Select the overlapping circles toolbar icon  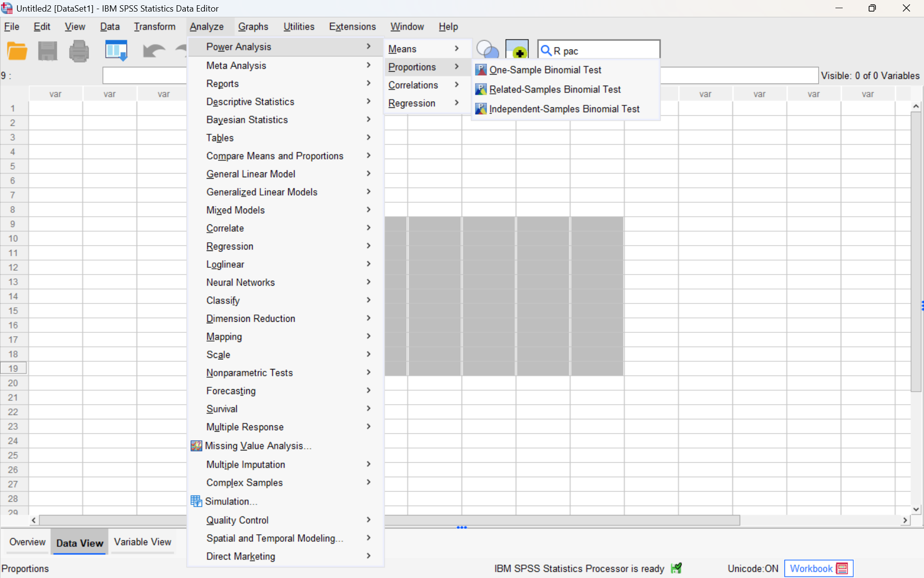click(487, 50)
